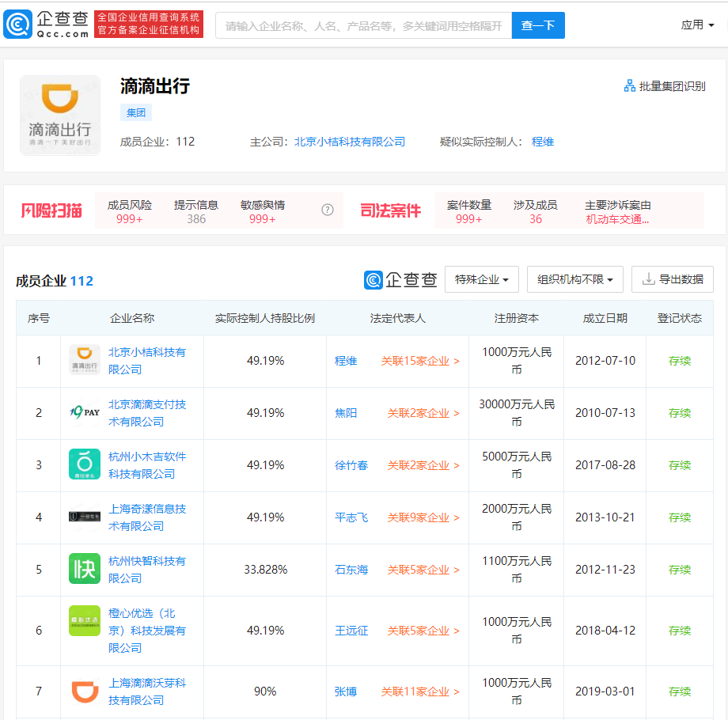Viewport: 728px width, 720px height.
Task: Click the 快 logo for 杭州快智科技有限公司
Action: point(84,570)
